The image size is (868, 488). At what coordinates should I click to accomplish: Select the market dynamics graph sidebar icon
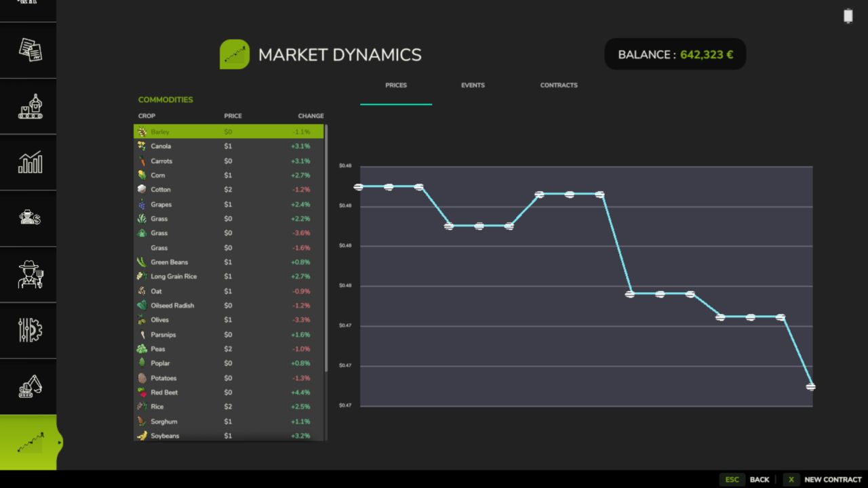pos(29,443)
